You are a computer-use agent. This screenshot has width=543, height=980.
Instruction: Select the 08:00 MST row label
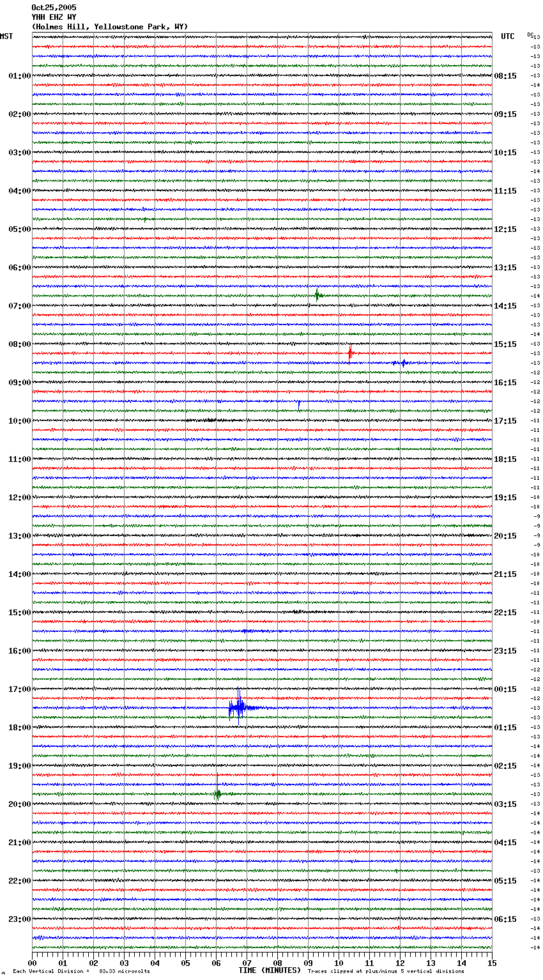19,344
